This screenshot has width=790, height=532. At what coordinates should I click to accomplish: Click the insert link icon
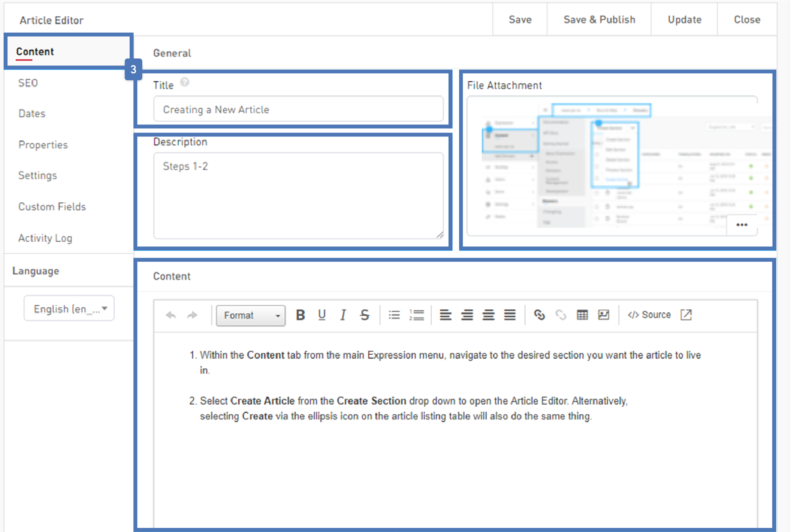click(539, 315)
